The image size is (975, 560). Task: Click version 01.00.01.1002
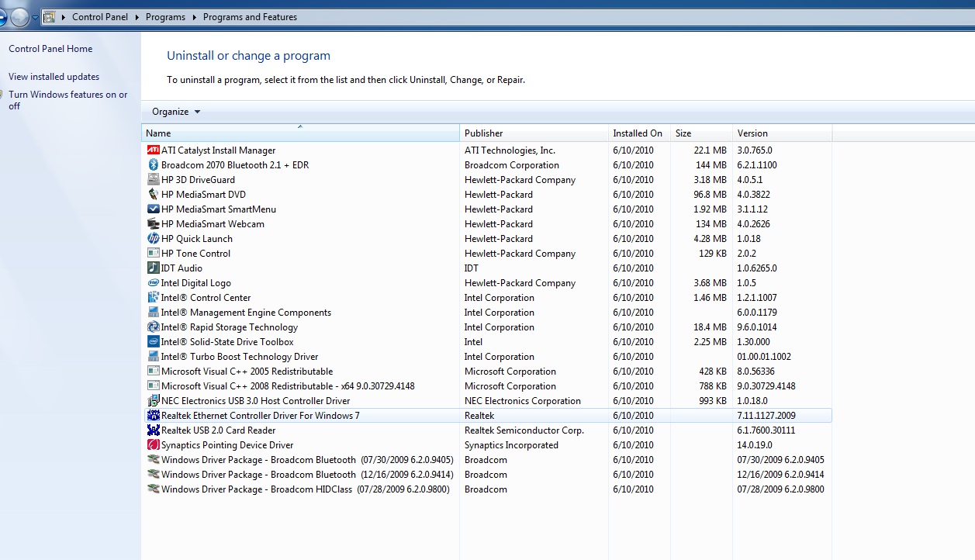coord(766,357)
